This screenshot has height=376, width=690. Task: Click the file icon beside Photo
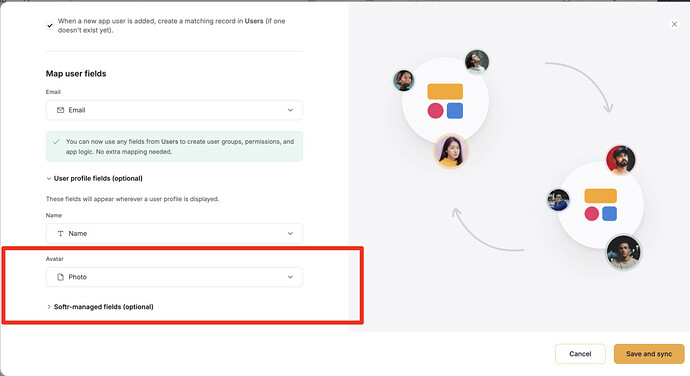pos(60,277)
